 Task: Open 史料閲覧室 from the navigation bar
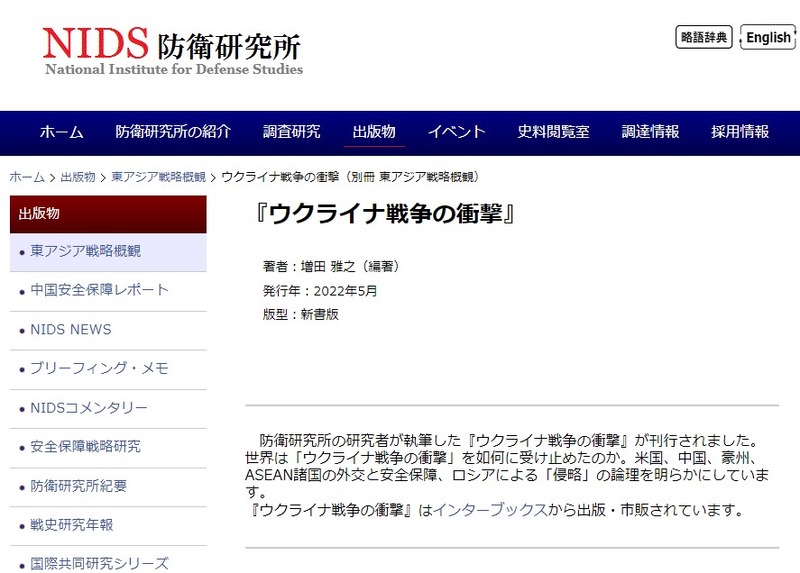click(x=553, y=132)
